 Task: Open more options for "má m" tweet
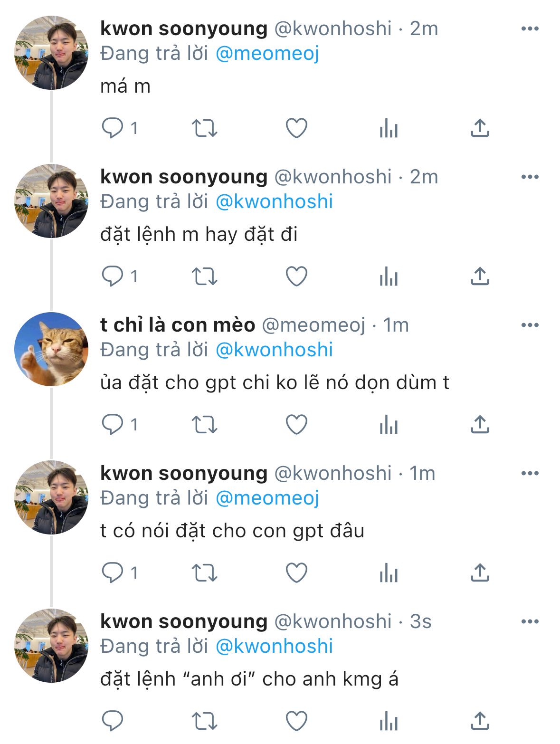[x=530, y=29]
